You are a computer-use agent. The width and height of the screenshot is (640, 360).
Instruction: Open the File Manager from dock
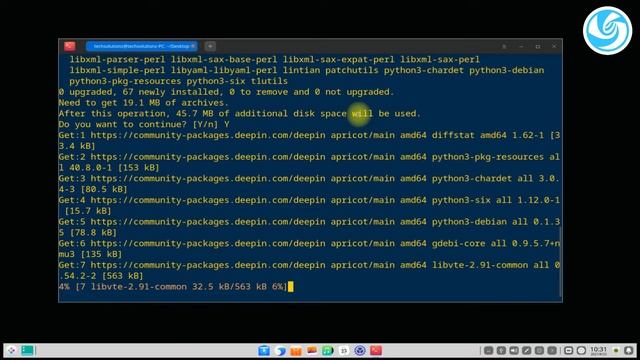click(264, 350)
